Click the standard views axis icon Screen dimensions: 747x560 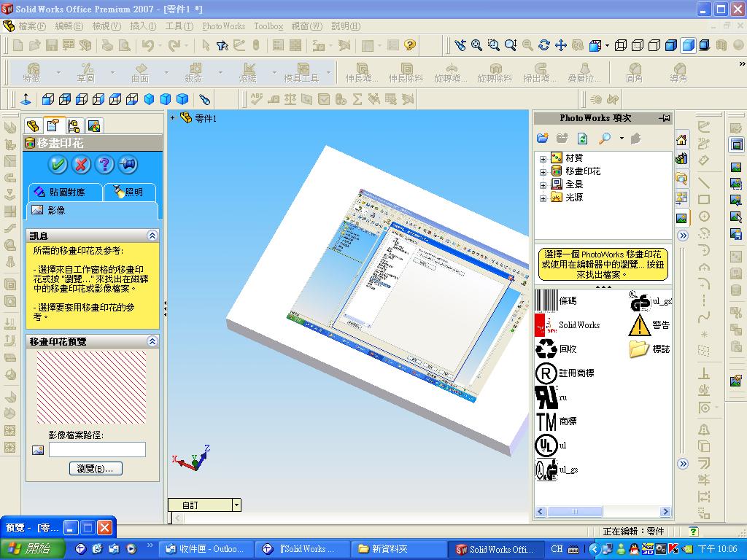[x=26, y=99]
